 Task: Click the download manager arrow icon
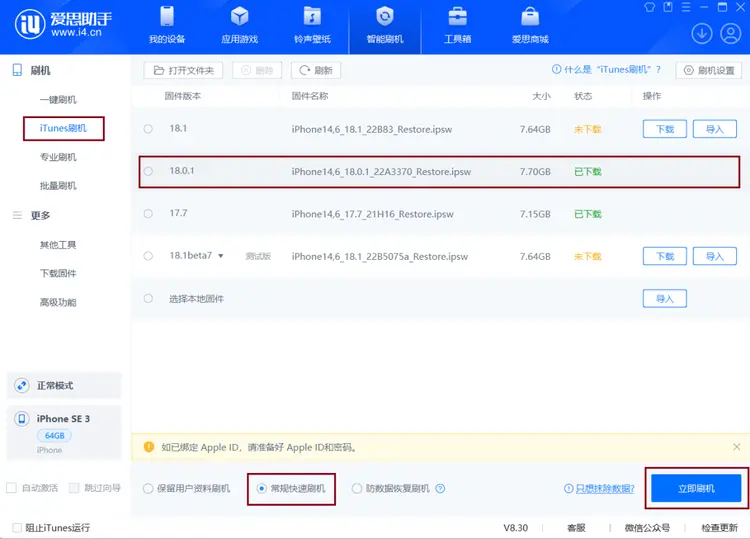point(702,34)
